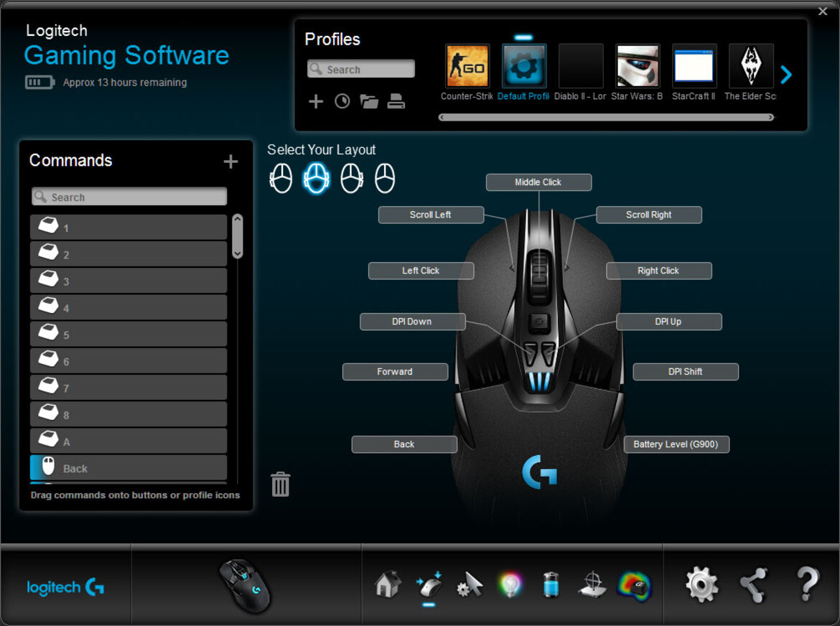
Task: Click the trash can delete icon
Action: [x=280, y=484]
